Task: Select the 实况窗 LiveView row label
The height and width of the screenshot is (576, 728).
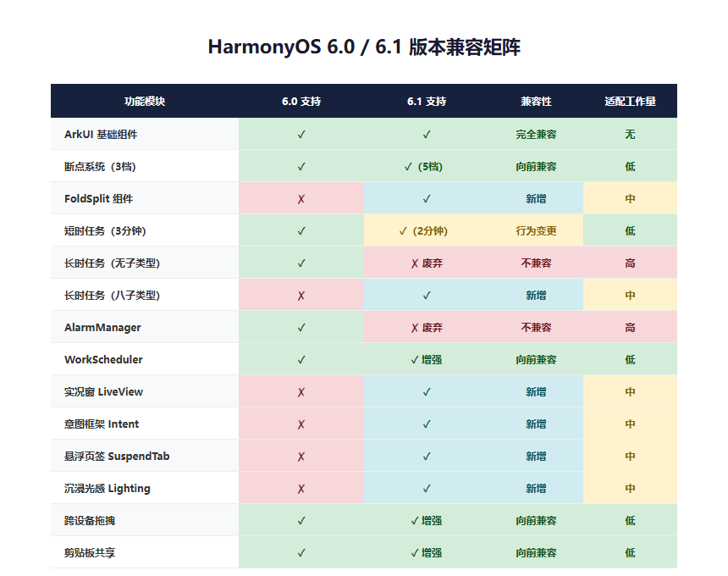Action: click(103, 391)
